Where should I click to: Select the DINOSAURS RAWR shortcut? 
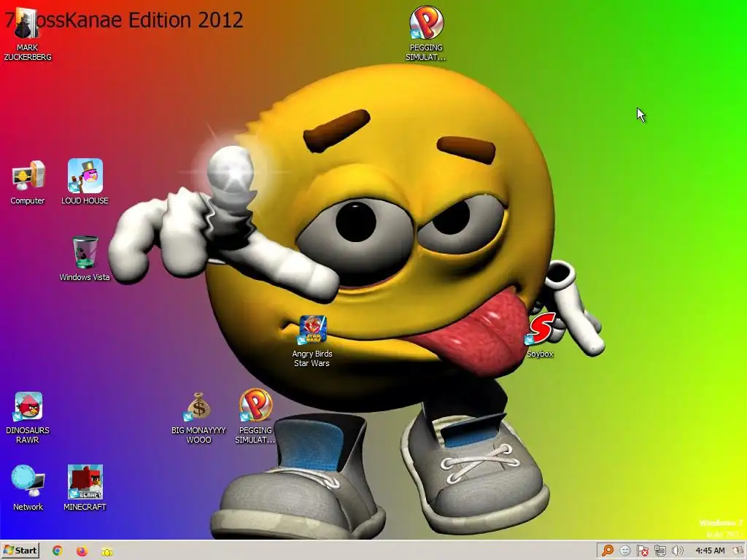[x=28, y=418]
